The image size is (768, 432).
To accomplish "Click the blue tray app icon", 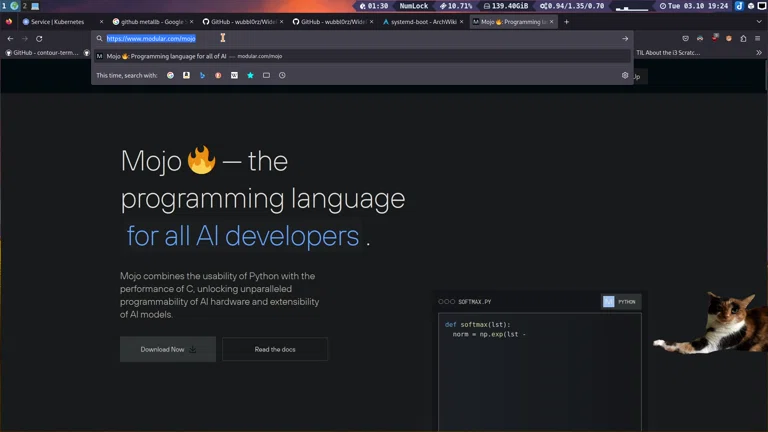I will click(x=739, y=6).
